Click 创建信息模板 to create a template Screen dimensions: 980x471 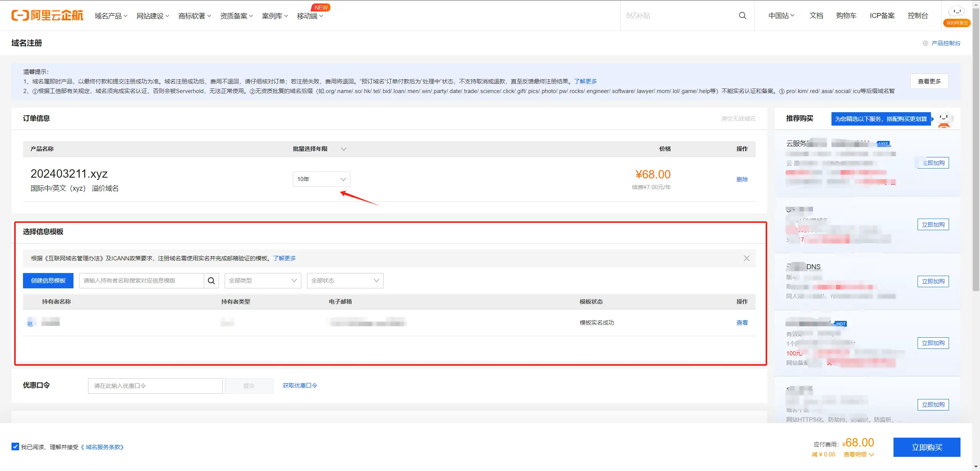48,280
